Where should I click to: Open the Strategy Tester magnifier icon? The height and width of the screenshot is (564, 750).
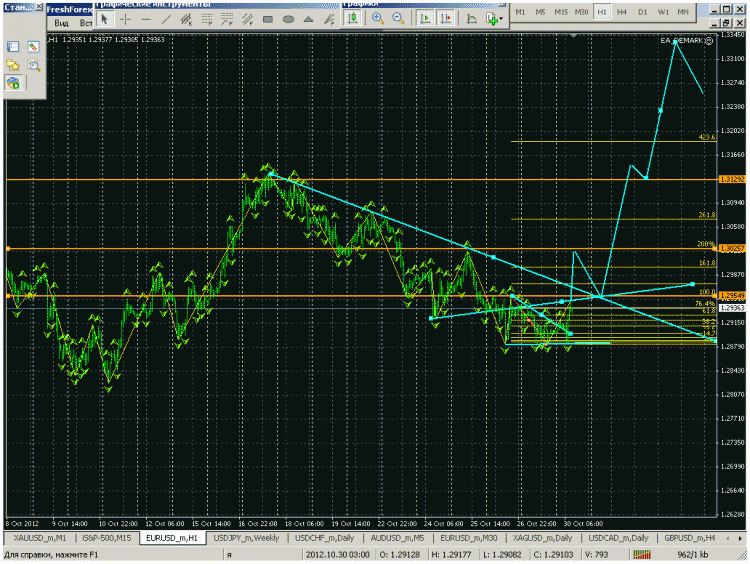pos(33,65)
